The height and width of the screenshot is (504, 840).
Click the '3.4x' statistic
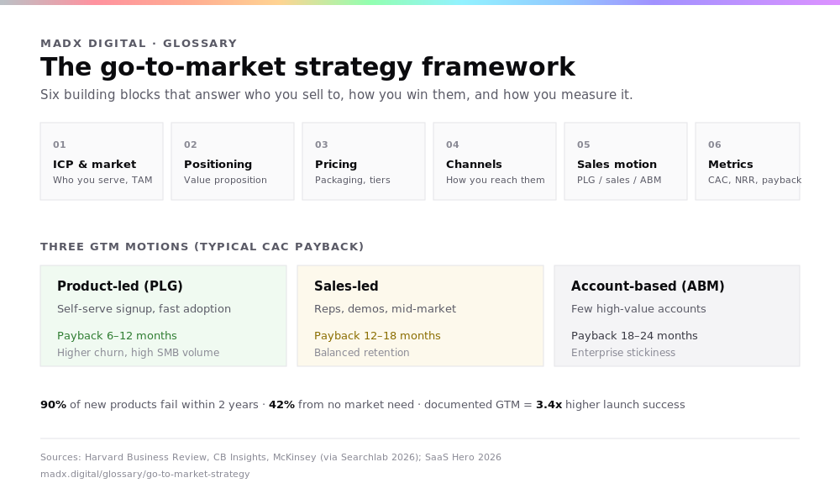549,405
